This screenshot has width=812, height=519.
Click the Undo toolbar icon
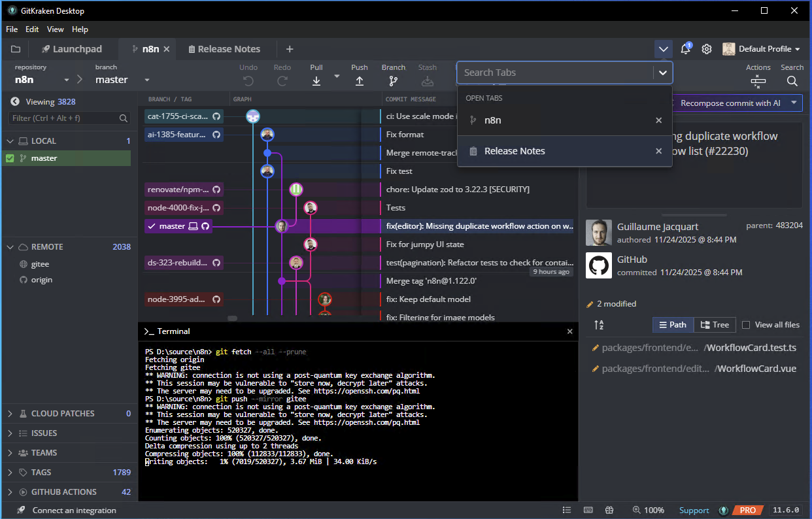(248, 81)
